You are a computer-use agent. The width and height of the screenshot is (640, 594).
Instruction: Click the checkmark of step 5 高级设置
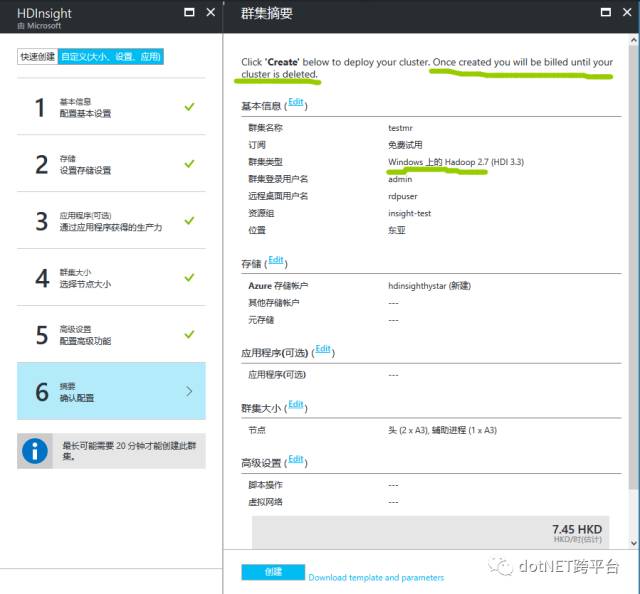point(189,334)
